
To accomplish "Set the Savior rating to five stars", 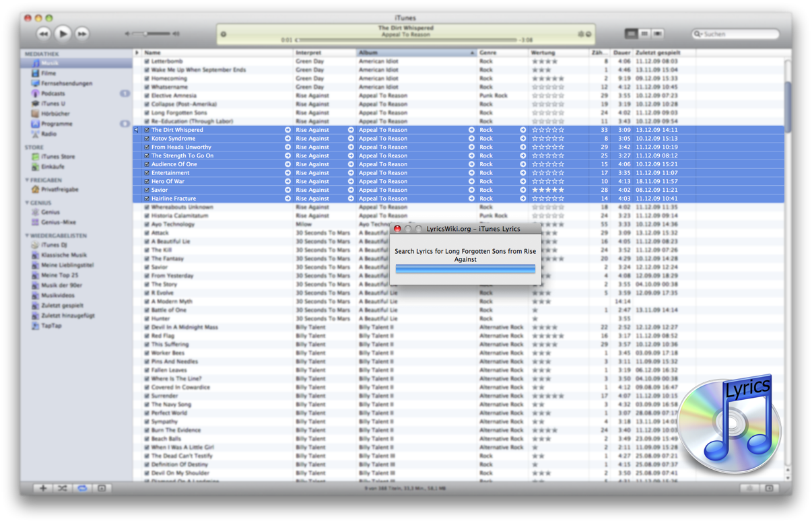I will 562,190.
